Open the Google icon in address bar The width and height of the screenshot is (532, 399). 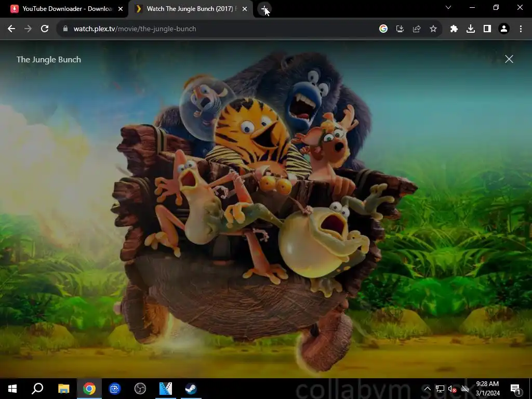(383, 29)
